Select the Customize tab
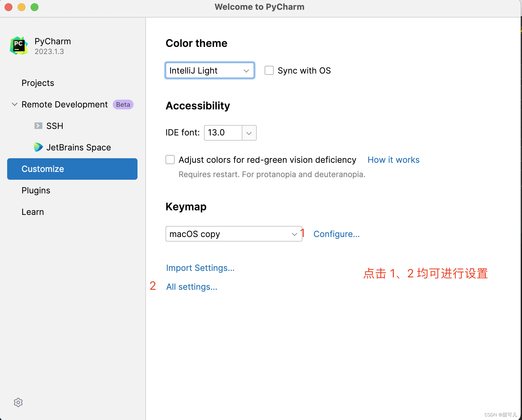Viewport: 522px width, 420px height. pos(72,169)
